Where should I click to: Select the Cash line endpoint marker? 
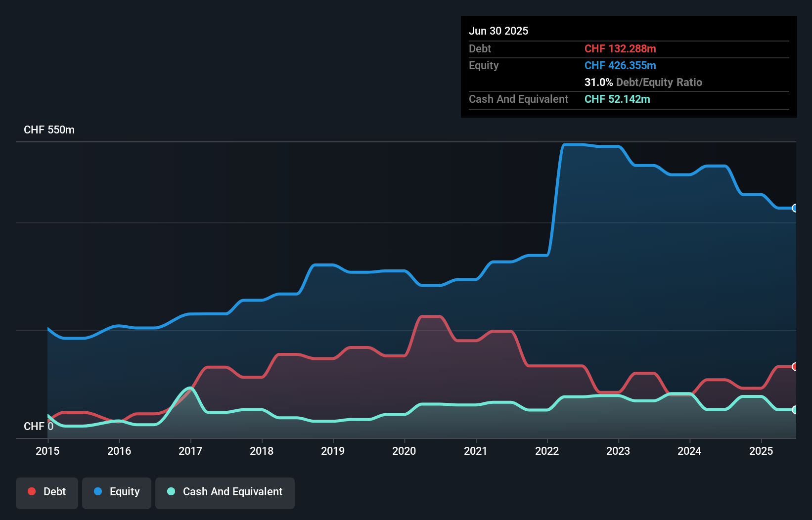tap(794, 410)
